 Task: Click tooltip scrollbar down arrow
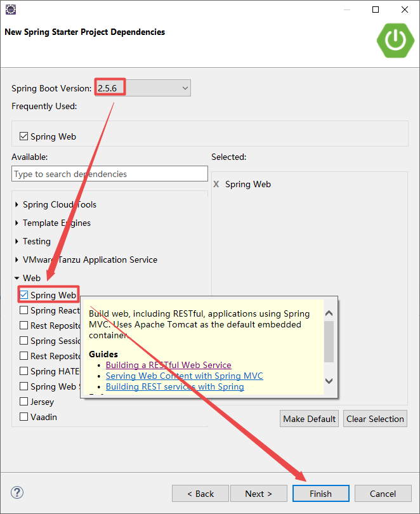pyautogui.click(x=329, y=381)
